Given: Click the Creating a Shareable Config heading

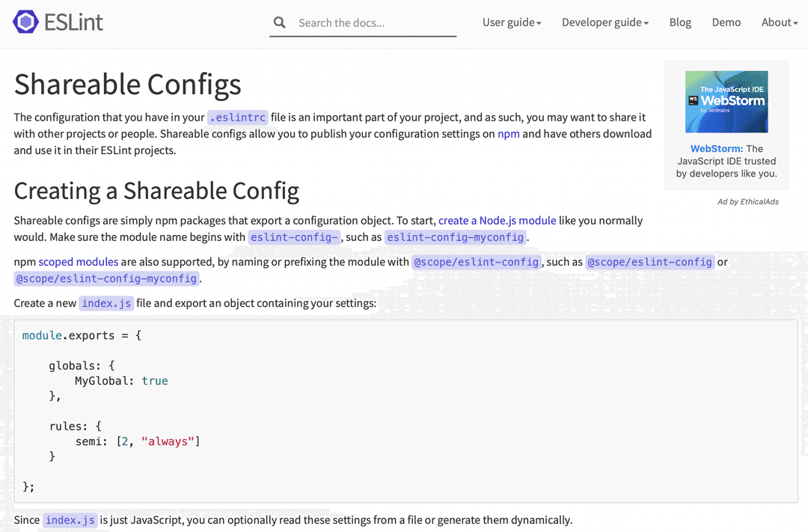Looking at the screenshot, I should point(156,191).
